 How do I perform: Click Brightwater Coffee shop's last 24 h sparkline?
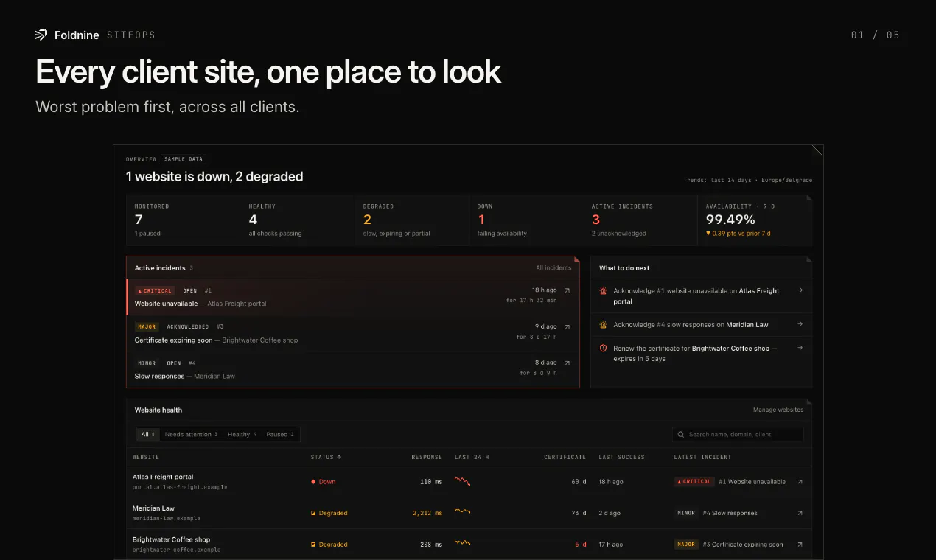(463, 543)
